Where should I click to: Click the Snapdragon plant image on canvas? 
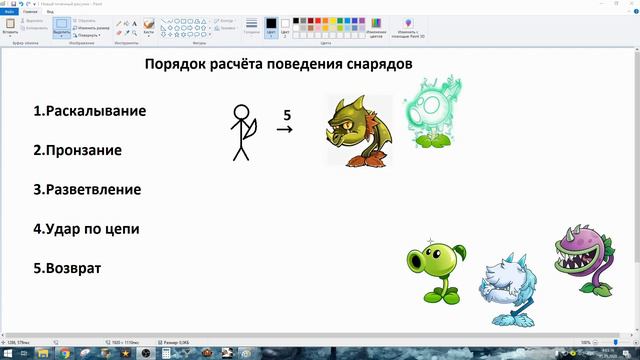(x=359, y=131)
